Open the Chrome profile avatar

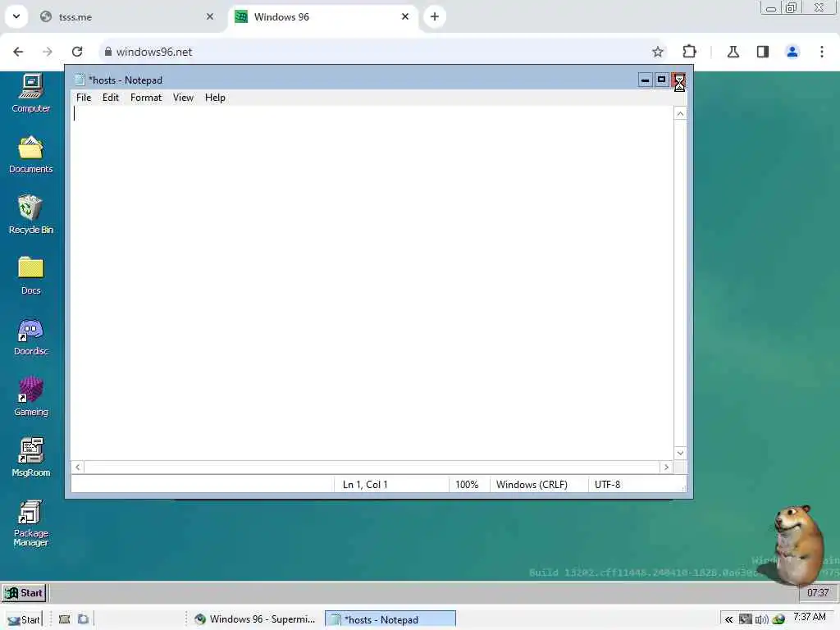[792, 52]
